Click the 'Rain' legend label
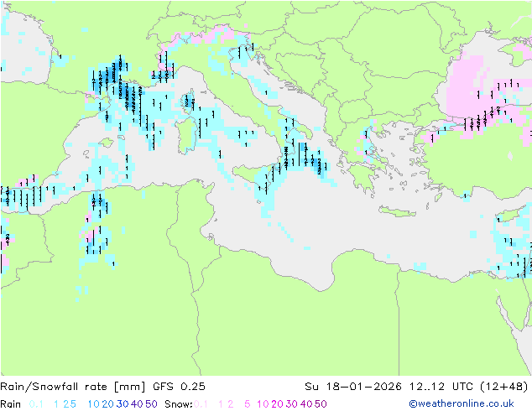The width and height of the screenshot is (532, 411). [x=11, y=404]
